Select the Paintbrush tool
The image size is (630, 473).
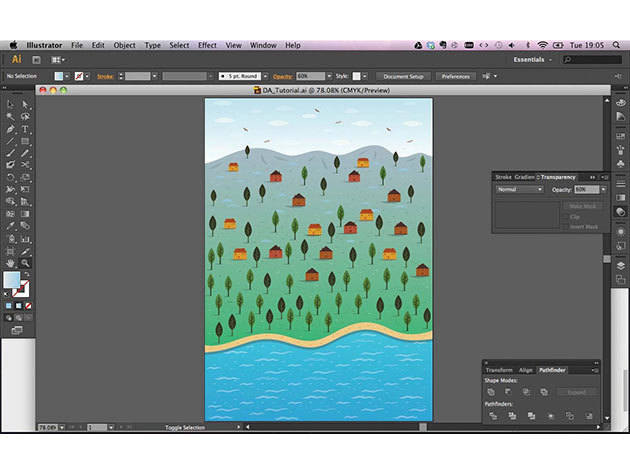(10, 153)
